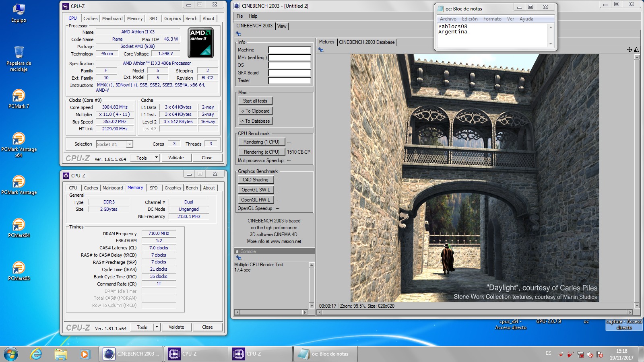The image size is (644, 362).
Task: Switch to first CPU-Z taskbar item
Action: click(x=195, y=354)
